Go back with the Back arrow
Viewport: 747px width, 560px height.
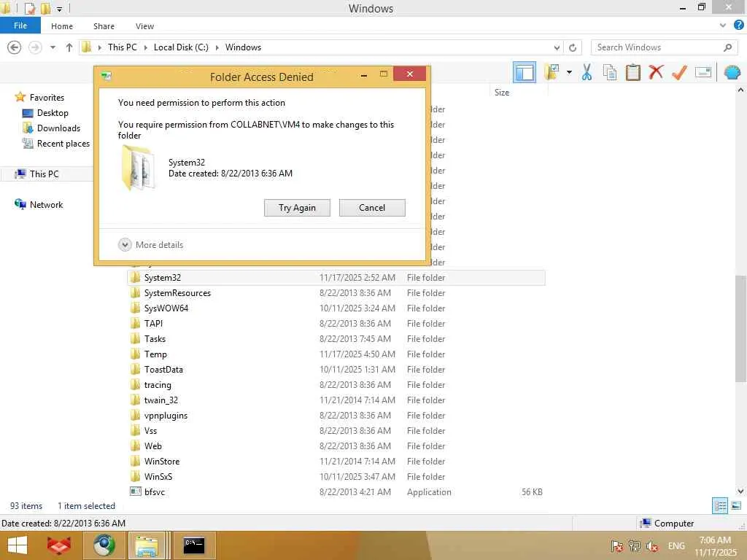[x=15, y=47]
